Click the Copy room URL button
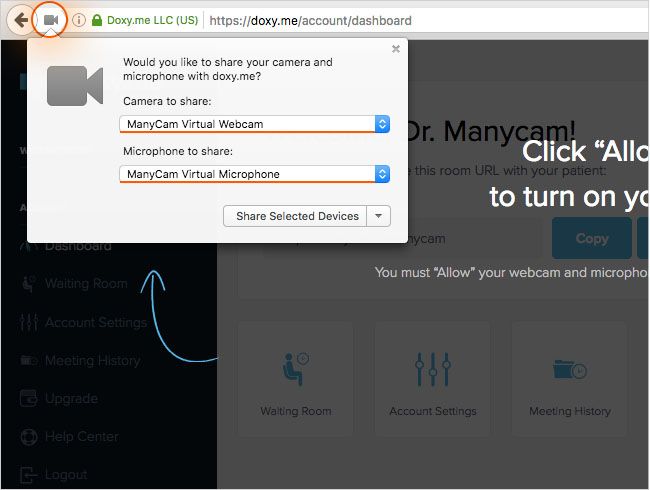 pos(591,239)
